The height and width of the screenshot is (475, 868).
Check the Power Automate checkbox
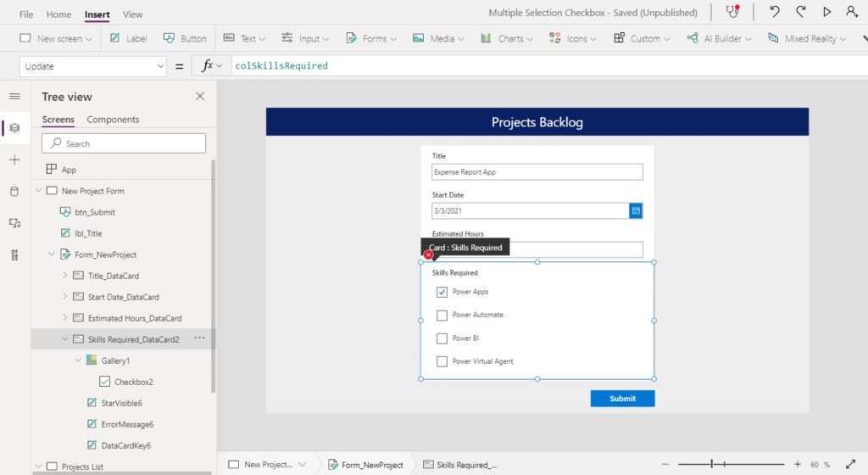coord(442,315)
